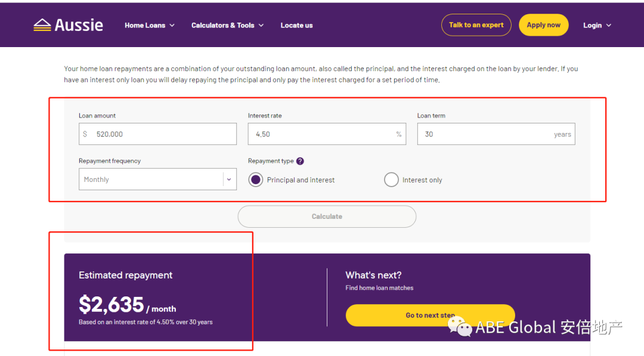This screenshot has height=356, width=644.
Task: Select the Principal and interest option
Action: click(x=256, y=179)
